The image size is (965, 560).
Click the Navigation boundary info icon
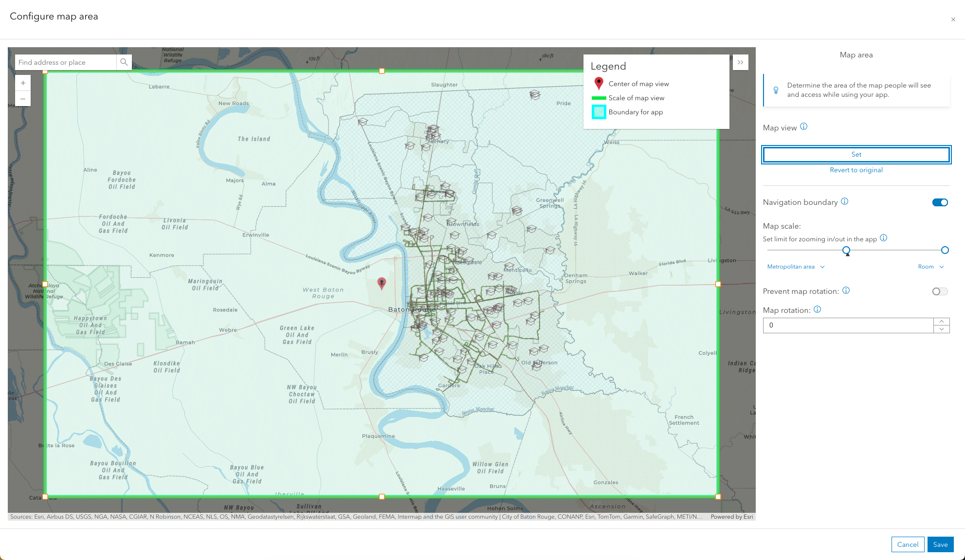pos(845,201)
